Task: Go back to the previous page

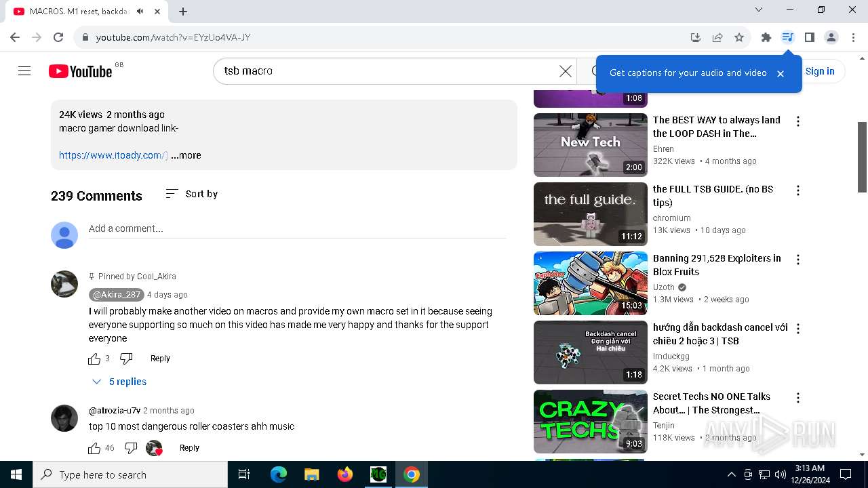Action: 15,37
